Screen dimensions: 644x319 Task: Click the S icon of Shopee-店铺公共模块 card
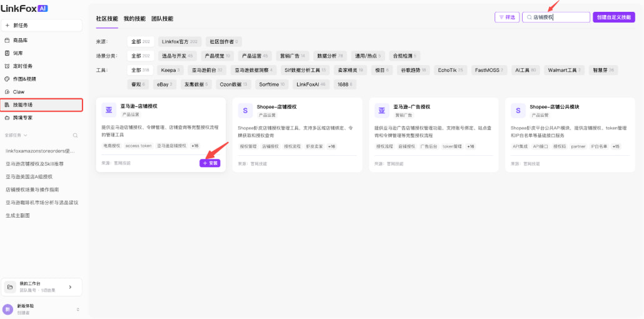tap(518, 110)
